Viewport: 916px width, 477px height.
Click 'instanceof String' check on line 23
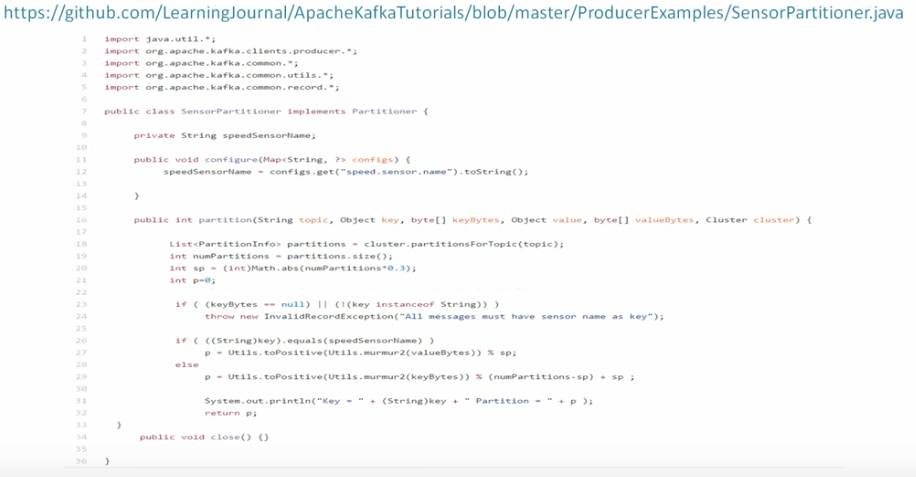click(x=426, y=304)
